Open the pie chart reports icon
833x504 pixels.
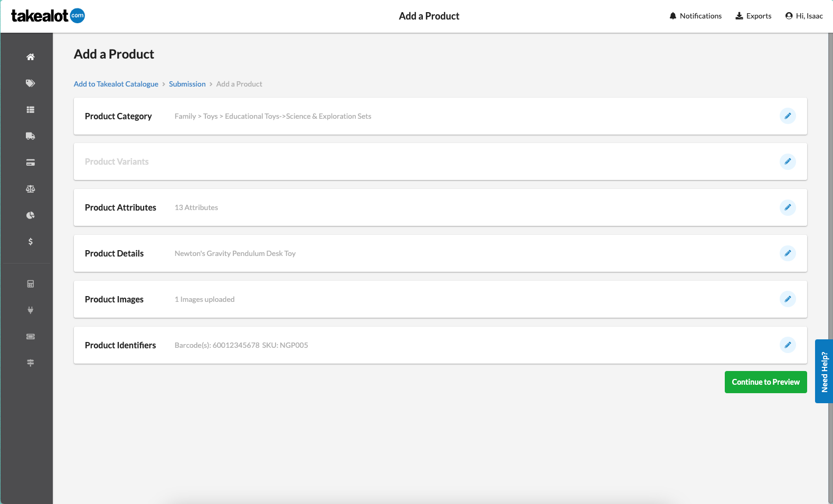click(x=31, y=215)
